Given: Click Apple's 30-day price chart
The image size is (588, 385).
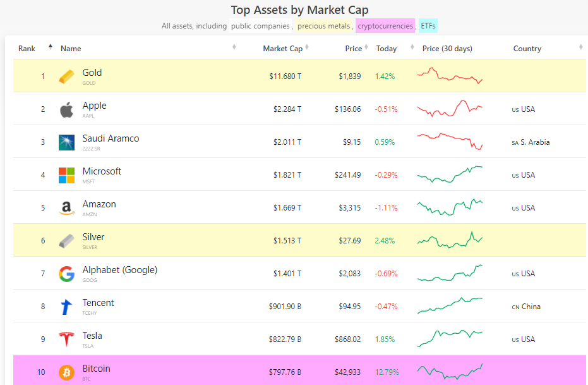Looking at the screenshot, I should (450, 109).
